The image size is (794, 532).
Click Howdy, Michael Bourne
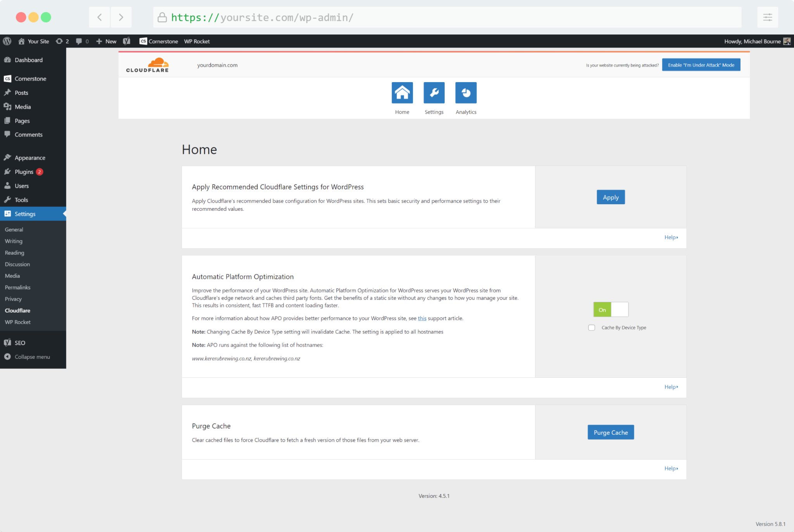752,41
